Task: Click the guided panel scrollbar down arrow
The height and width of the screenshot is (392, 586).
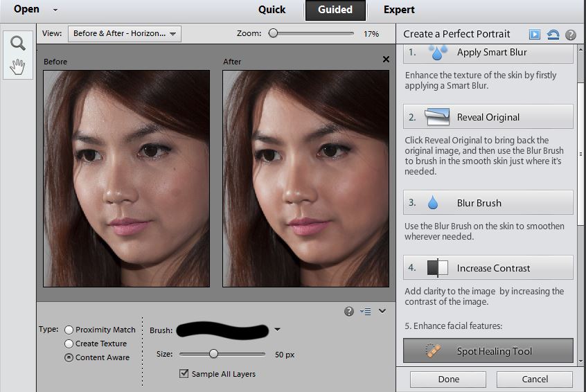Action: point(580,361)
